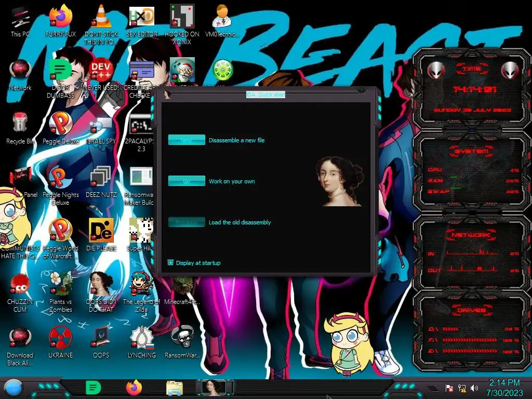The image size is (532, 399).
Task: Click the Previous button to load the old disassembly
Action: pos(187,222)
